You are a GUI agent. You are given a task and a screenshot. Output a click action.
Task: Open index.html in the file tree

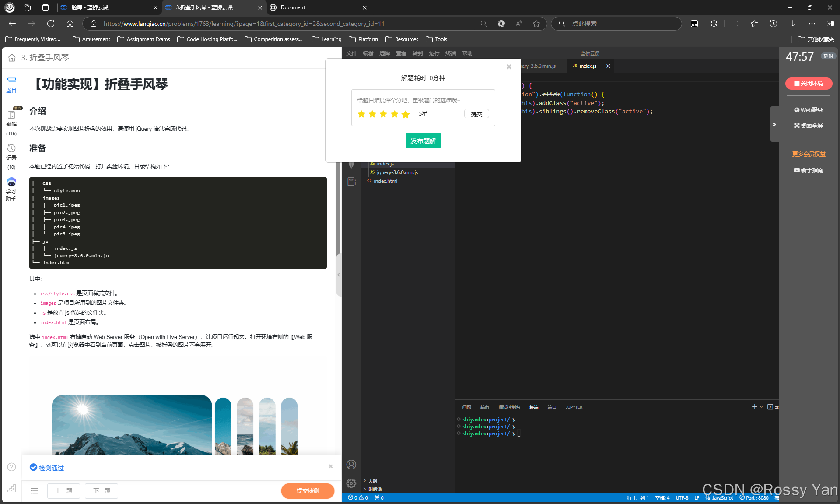point(385,181)
